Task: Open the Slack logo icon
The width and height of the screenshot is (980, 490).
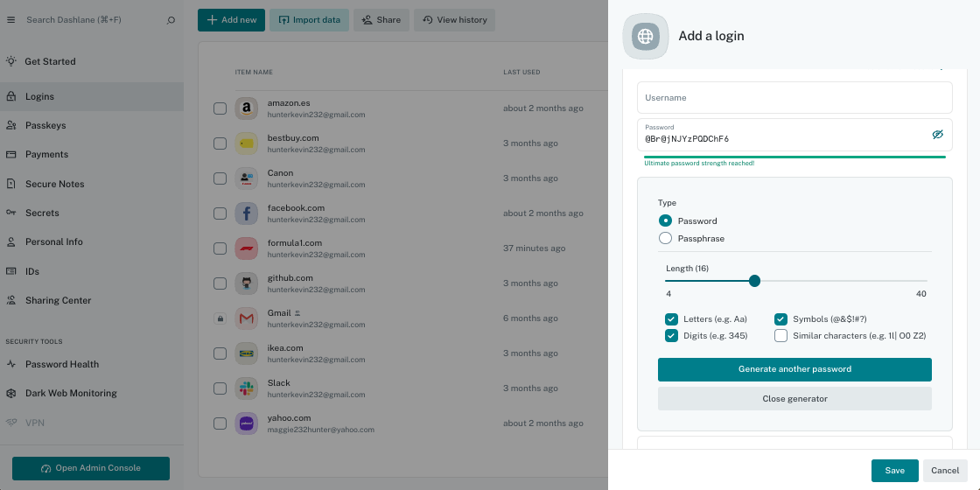Action: (246, 388)
